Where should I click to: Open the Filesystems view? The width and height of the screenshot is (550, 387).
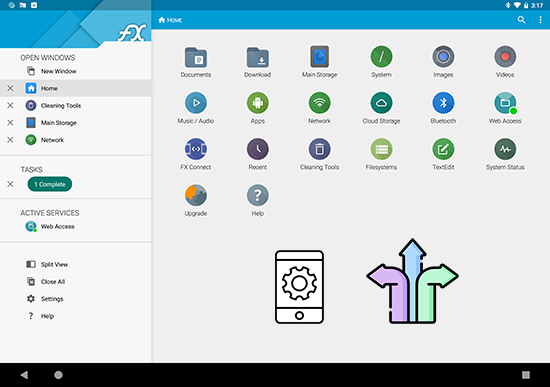(x=381, y=154)
